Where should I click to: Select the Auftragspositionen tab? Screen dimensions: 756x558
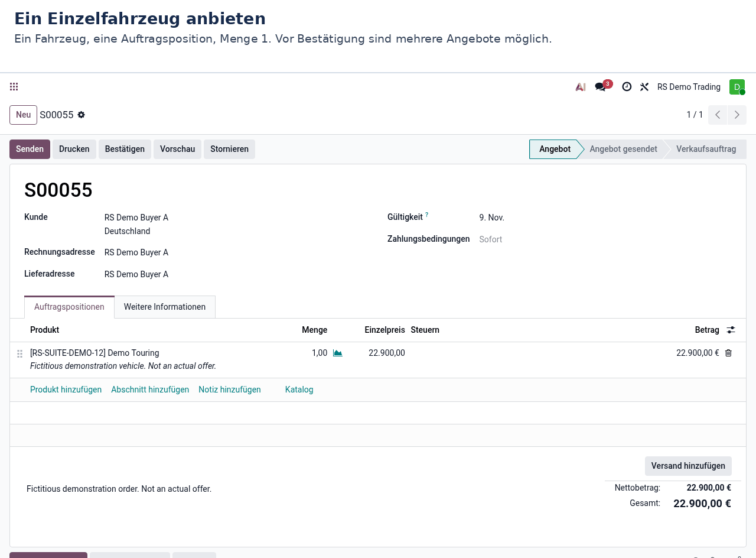[x=69, y=307]
